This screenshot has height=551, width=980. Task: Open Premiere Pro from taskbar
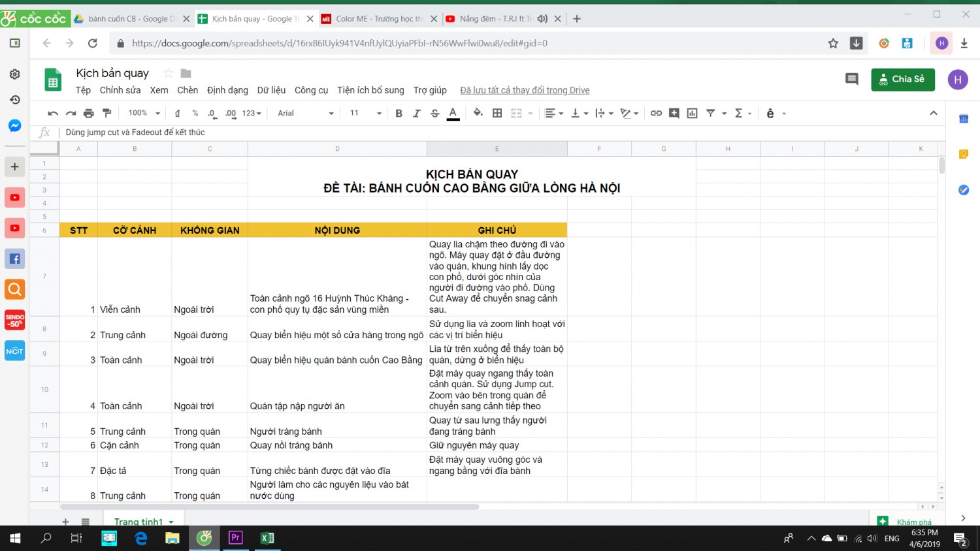(236, 538)
